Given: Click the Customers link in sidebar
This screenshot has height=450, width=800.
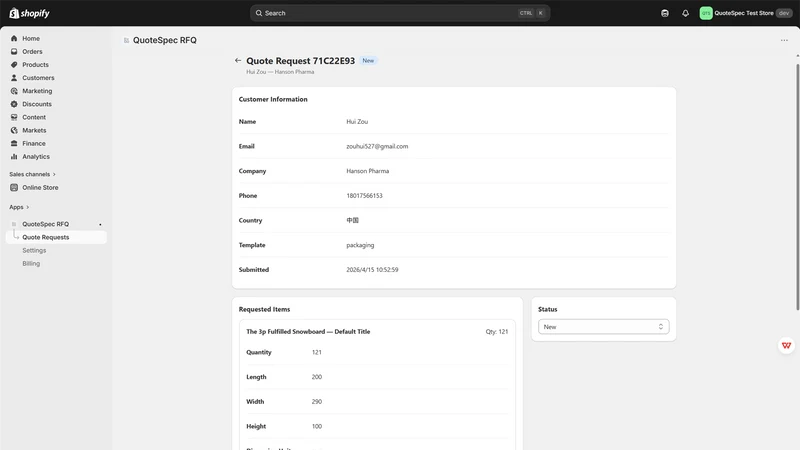Looking at the screenshot, I should click(38, 78).
